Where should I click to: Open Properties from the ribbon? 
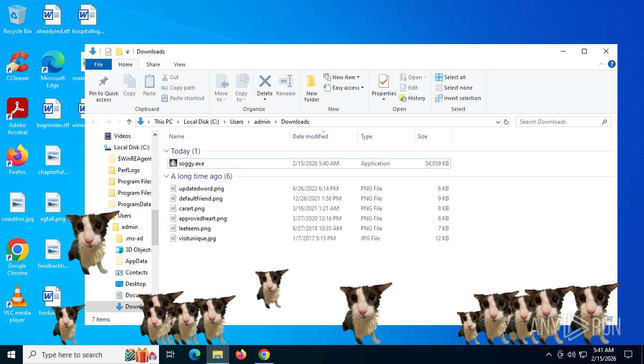click(384, 88)
